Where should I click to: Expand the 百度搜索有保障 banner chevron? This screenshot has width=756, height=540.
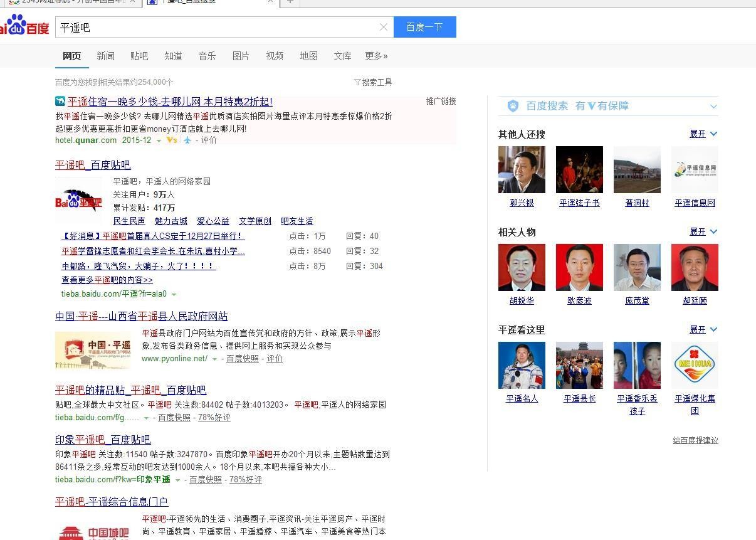(x=713, y=106)
